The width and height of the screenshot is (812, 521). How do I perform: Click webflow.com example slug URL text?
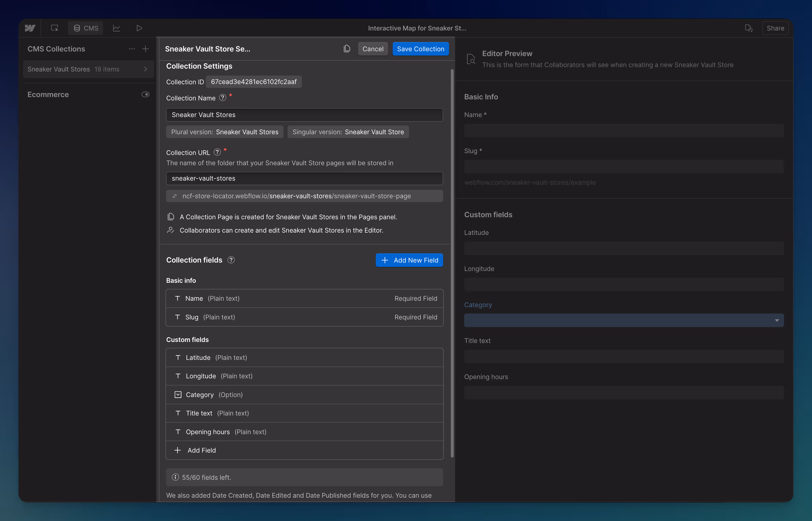530,182
